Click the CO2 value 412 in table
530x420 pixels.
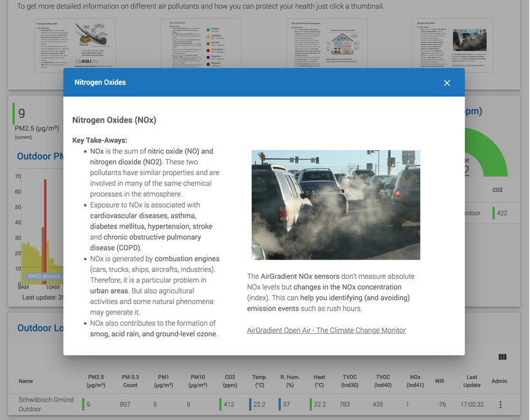click(x=229, y=405)
